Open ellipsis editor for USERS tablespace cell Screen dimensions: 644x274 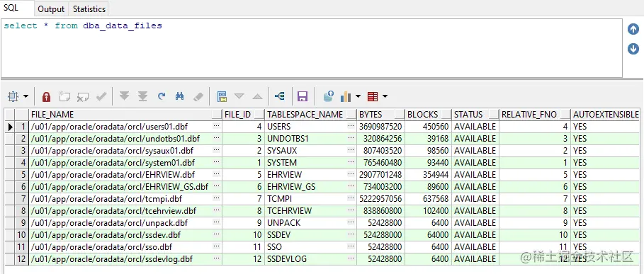click(351, 126)
